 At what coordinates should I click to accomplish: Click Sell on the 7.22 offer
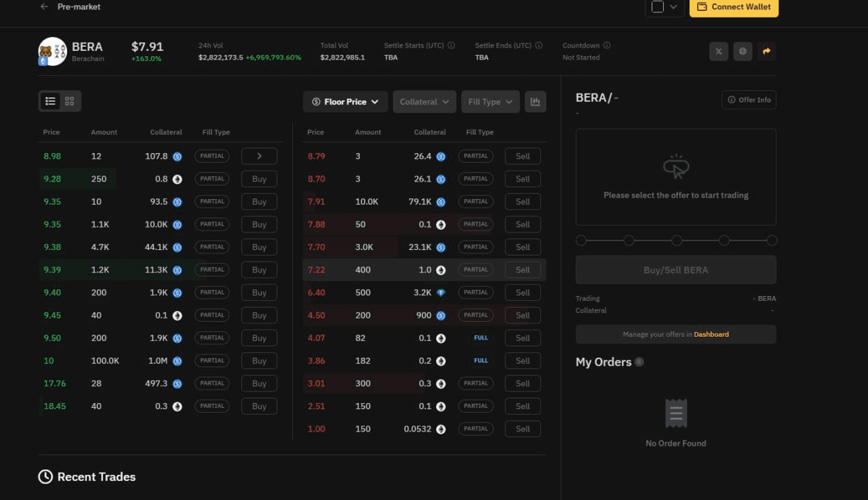[523, 270]
